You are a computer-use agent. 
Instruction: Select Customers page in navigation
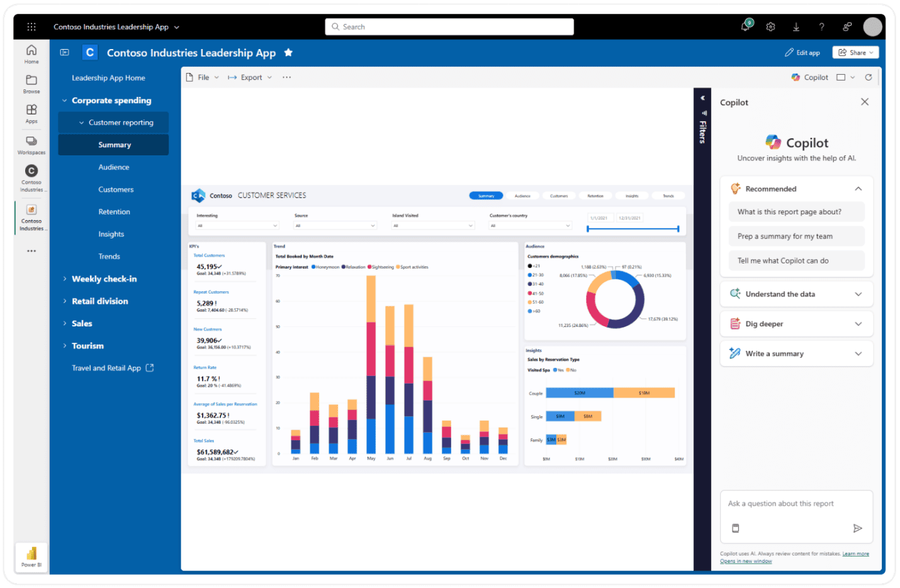pyautogui.click(x=115, y=189)
